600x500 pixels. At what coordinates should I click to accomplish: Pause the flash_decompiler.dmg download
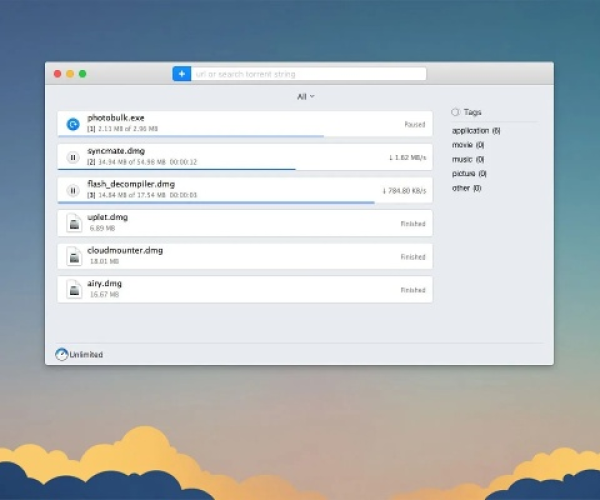[x=73, y=190]
